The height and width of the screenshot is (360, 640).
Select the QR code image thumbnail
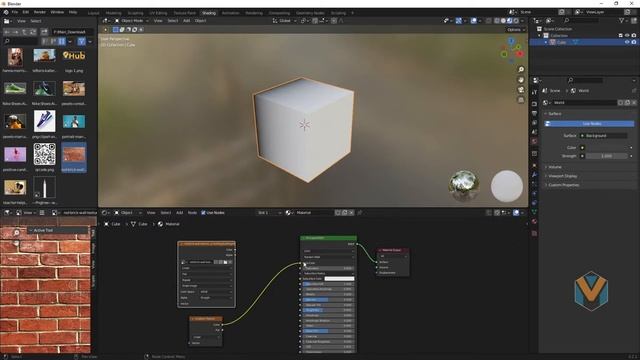coord(44,154)
